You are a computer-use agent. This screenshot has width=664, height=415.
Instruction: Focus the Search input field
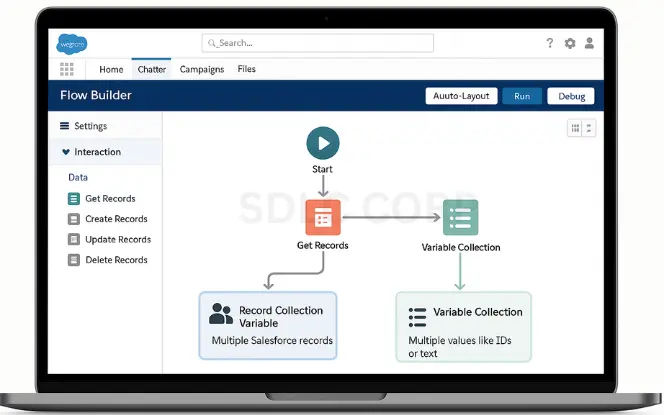tap(318, 43)
